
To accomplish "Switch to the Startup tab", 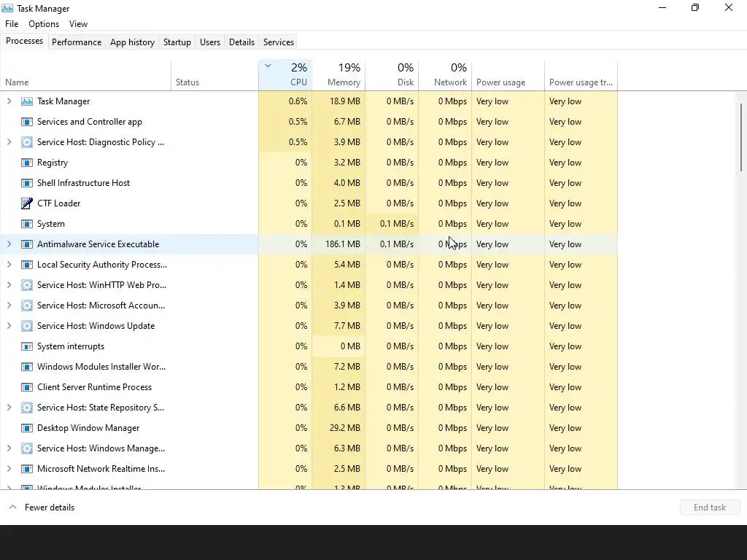I will 177,42.
